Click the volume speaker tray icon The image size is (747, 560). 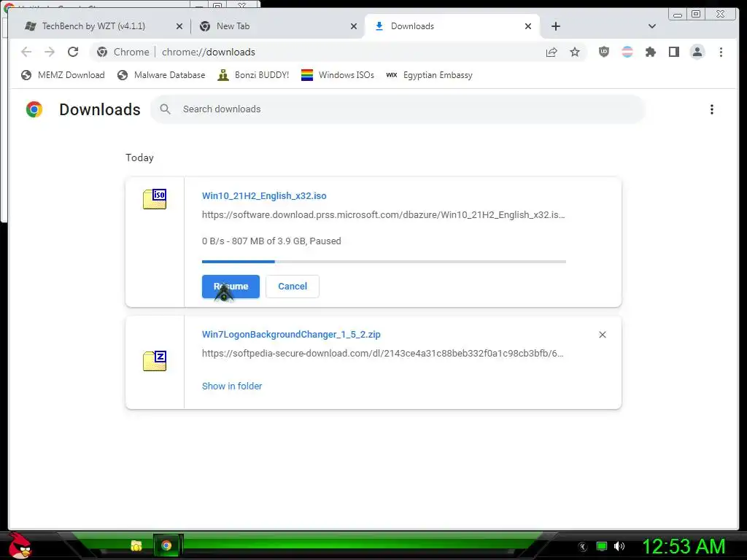(x=619, y=546)
